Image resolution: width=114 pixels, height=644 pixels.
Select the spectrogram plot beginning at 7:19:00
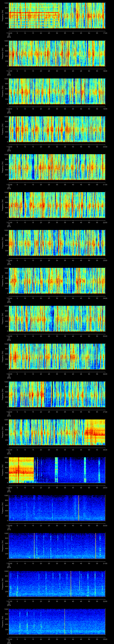(x=57, y=129)
